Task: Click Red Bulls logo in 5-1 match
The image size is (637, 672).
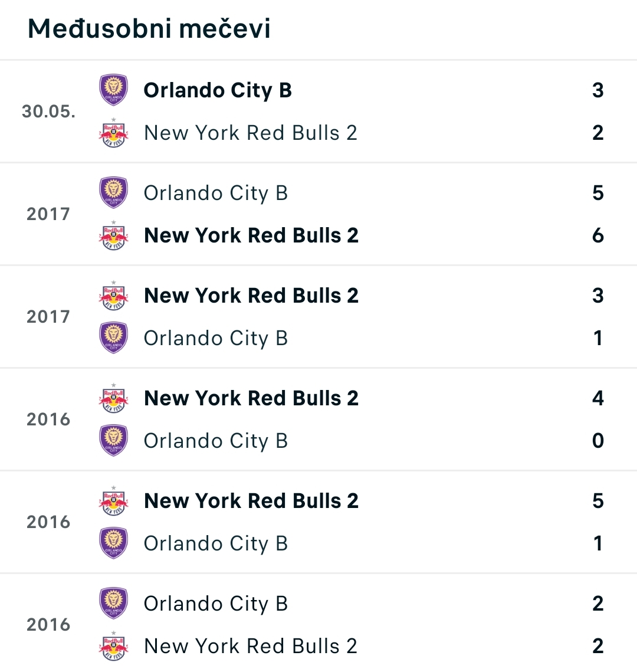Action: point(113,500)
